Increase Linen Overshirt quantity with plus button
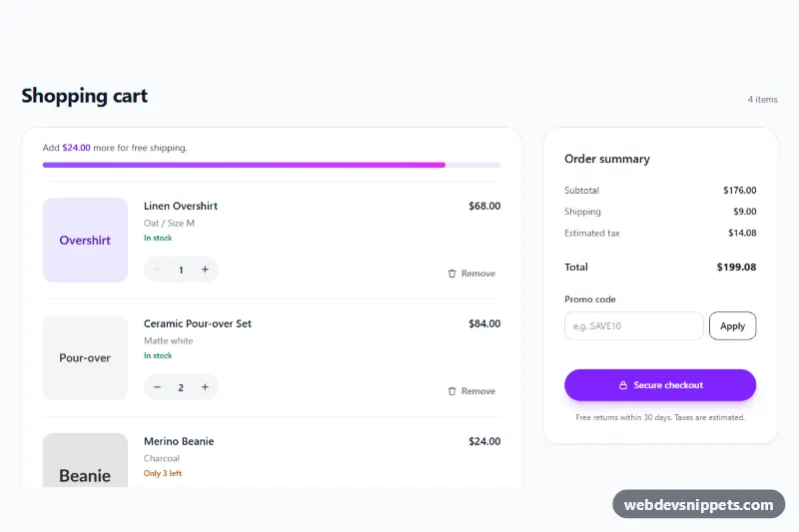The image size is (799, 532). 205,269
